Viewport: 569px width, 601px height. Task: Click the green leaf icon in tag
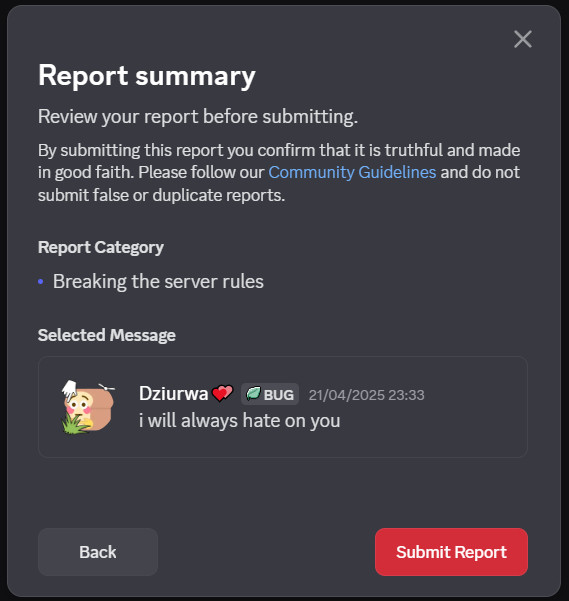(x=253, y=394)
